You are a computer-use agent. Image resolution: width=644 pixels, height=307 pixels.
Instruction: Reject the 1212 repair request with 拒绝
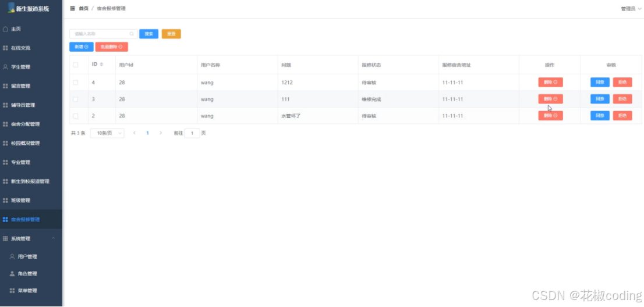point(622,82)
